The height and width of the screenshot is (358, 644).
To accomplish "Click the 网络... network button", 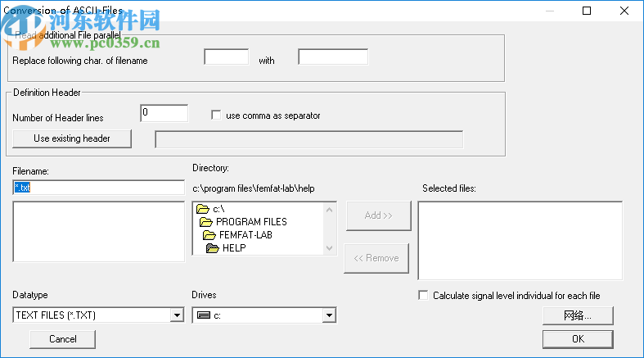I will [577, 315].
